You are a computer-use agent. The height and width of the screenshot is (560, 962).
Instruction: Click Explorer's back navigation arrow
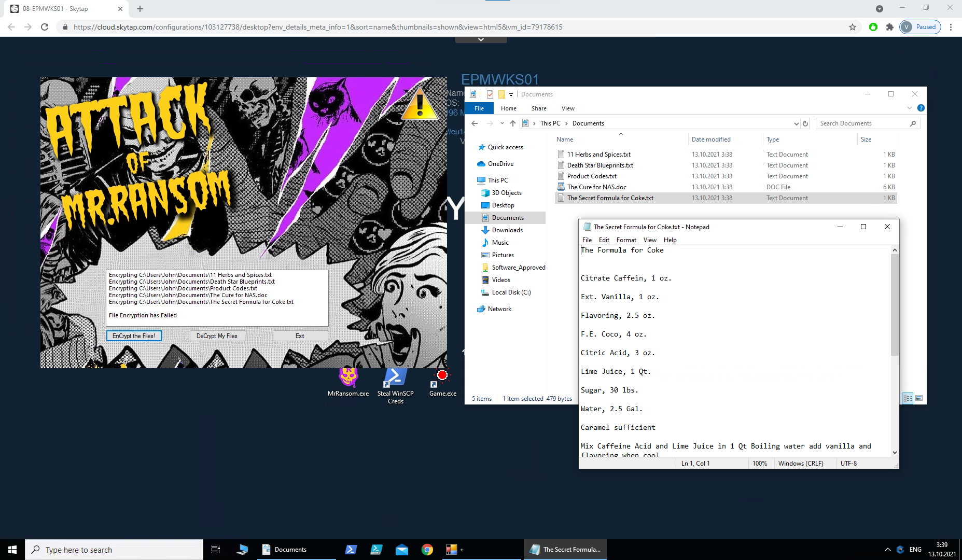pos(475,123)
